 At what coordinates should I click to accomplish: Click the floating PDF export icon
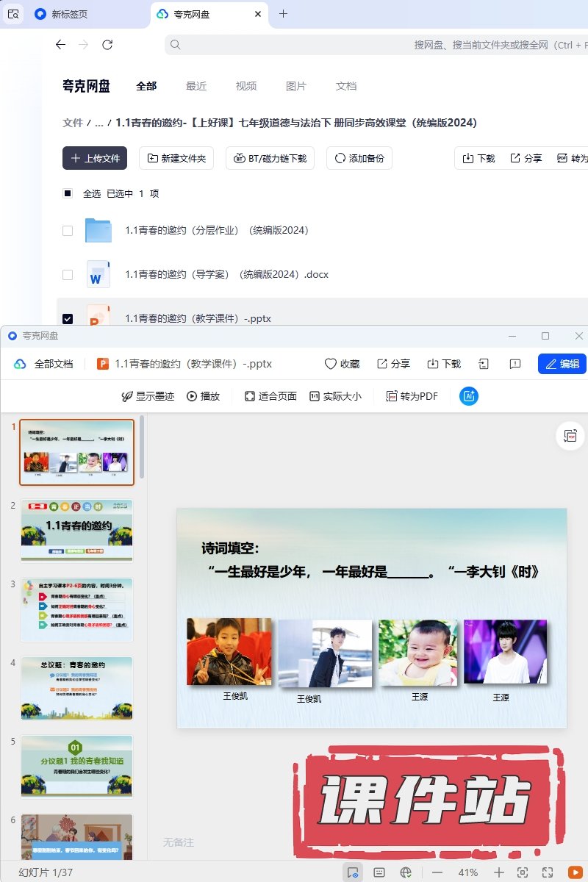point(570,436)
